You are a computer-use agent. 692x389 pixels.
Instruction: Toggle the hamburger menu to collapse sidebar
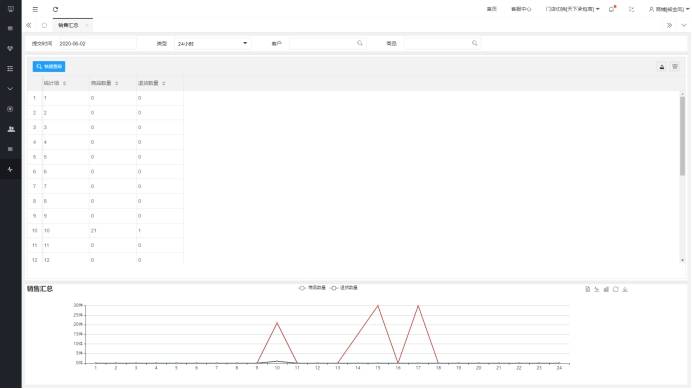tap(35, 9)
